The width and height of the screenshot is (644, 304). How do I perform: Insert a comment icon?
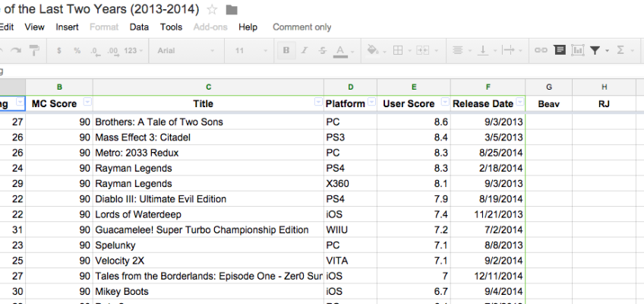point(560,50)
